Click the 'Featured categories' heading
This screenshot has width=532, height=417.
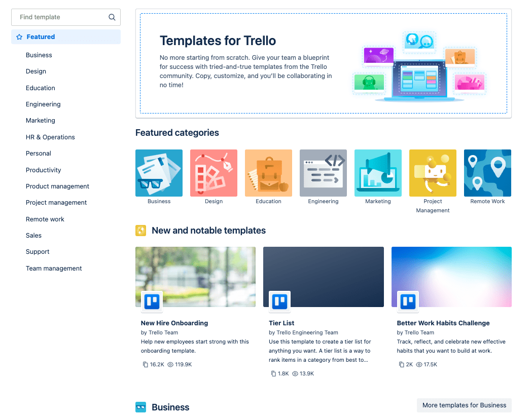[x=177, y=133]
